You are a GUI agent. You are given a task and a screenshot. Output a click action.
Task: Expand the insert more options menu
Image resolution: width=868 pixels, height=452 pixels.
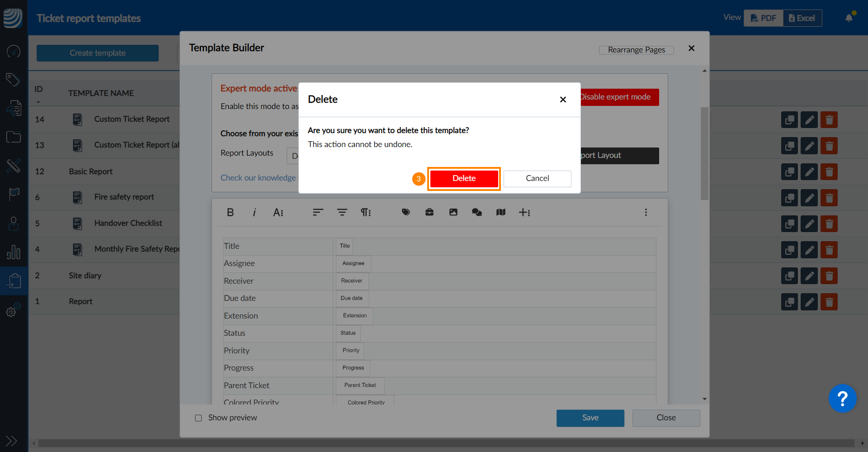pyautogui.click(x=524, y=213)
